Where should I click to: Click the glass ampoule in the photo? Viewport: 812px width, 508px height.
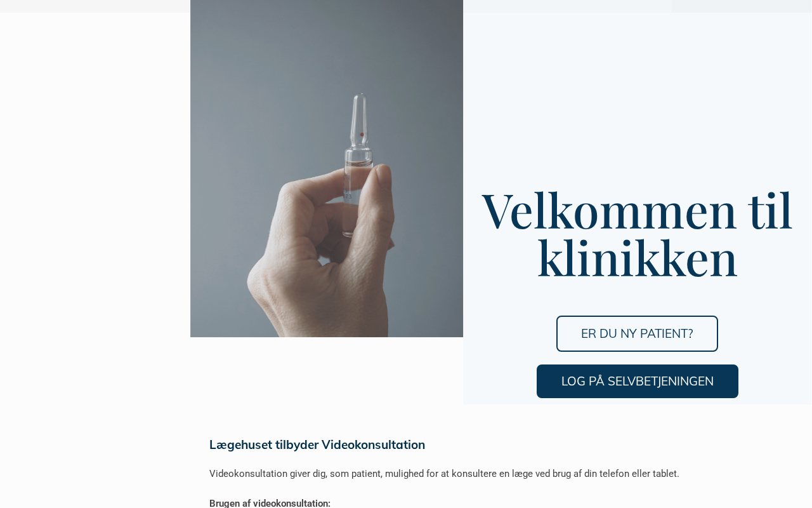pyautogui.click(x=358, y=165)
